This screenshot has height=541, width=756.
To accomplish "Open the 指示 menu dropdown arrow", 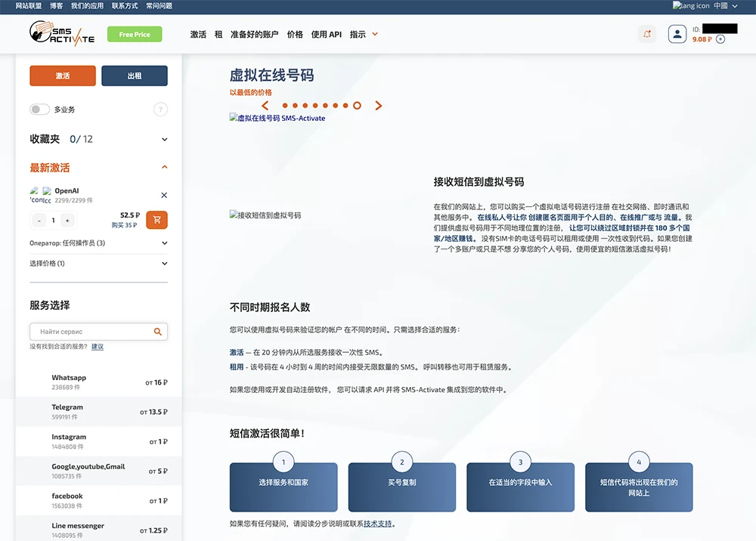I will (x=375, y=34).
